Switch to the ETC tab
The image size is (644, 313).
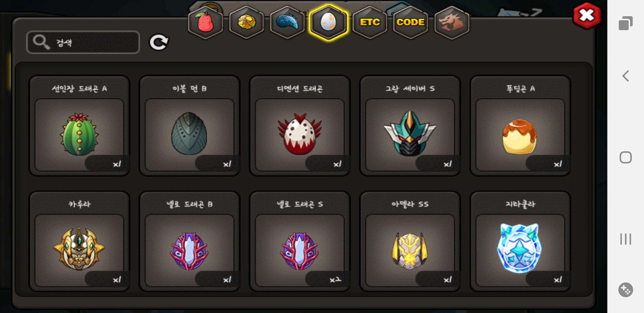[370, 23]
